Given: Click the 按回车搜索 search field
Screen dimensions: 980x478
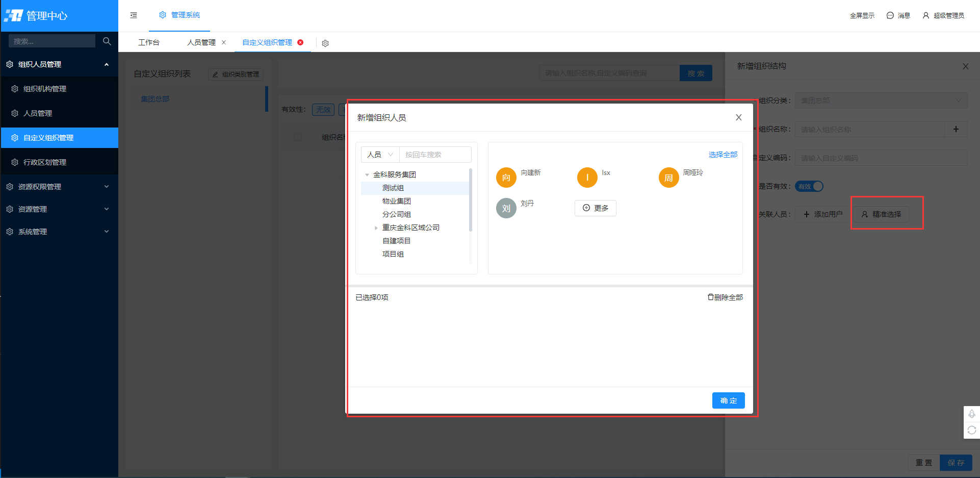Looking at the screenshot, I should [435, 155].
